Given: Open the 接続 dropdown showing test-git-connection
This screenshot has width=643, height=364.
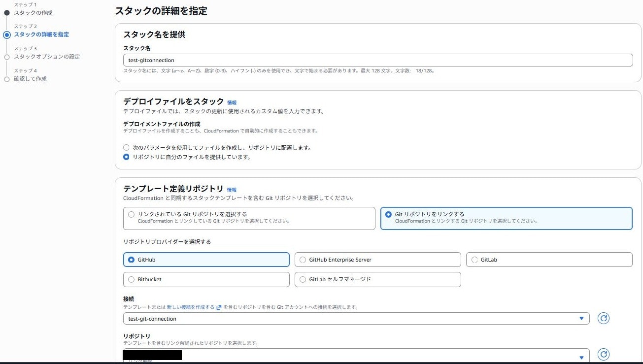Looking at the screenshot, I should [x=356, y=319].
